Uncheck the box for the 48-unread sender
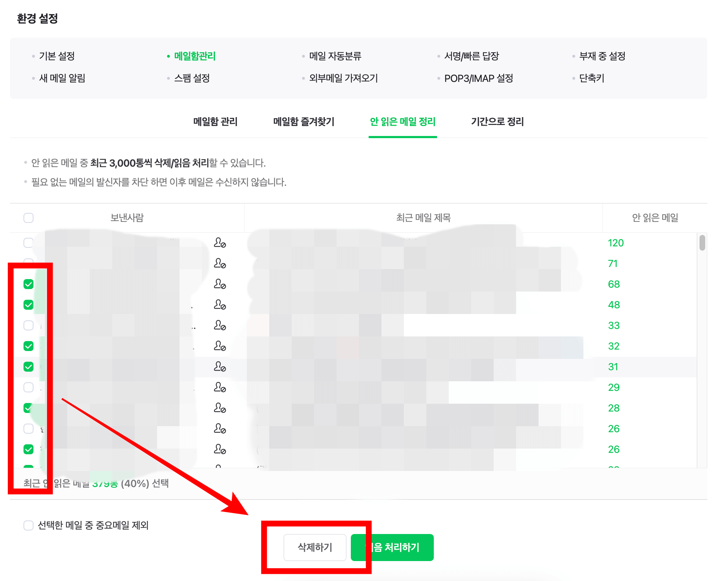This screenshot has height=581, width=728. point(28,305)
